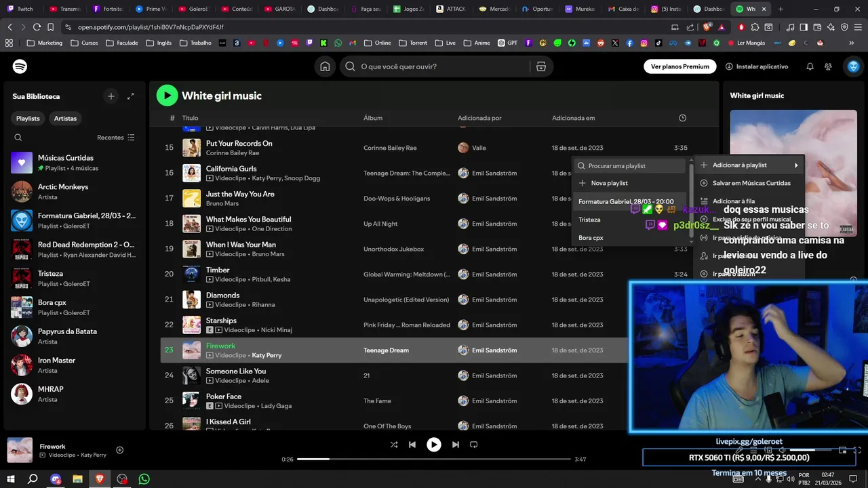Open the user profile avatar
This screenshot has width=868, height=488.
pos(853,66)
